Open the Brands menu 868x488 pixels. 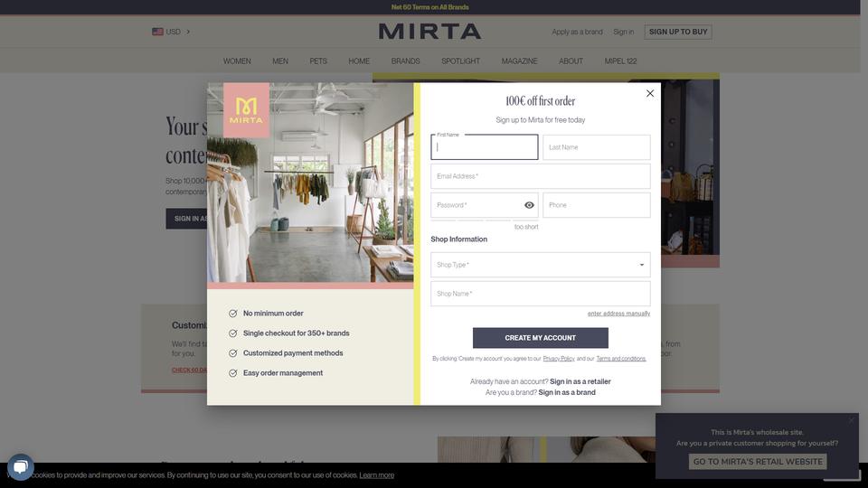click(405, 61)
